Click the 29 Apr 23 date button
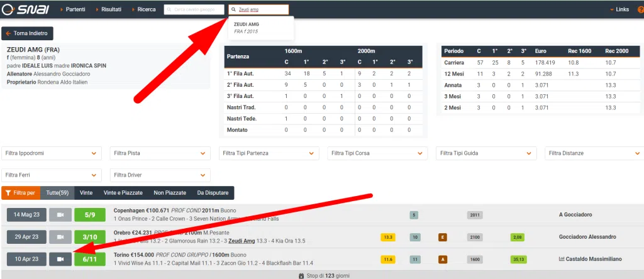The width and height of the screenshot is (644, 279). click(x=26, y=237)
